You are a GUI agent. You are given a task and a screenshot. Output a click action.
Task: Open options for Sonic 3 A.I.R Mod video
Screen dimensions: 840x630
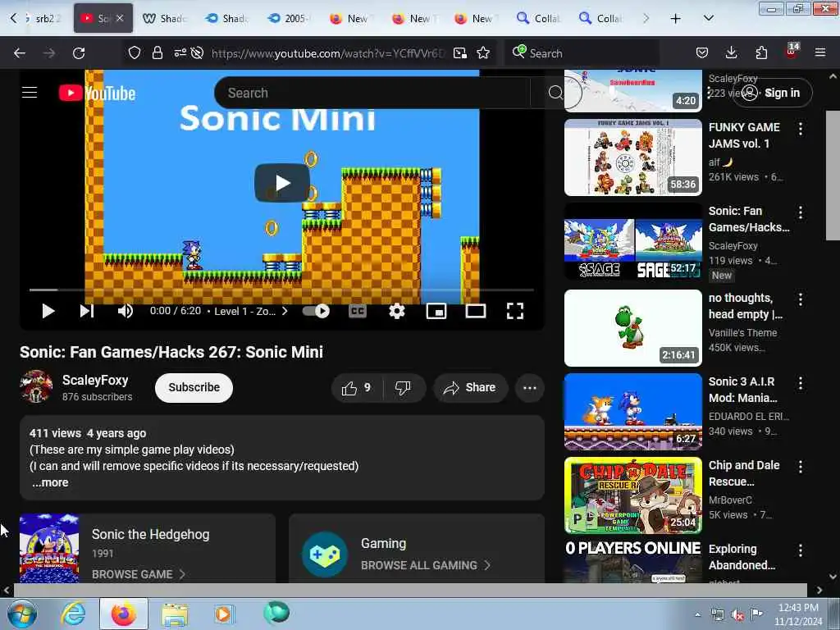pyautogui.click(x=801, y=382)
